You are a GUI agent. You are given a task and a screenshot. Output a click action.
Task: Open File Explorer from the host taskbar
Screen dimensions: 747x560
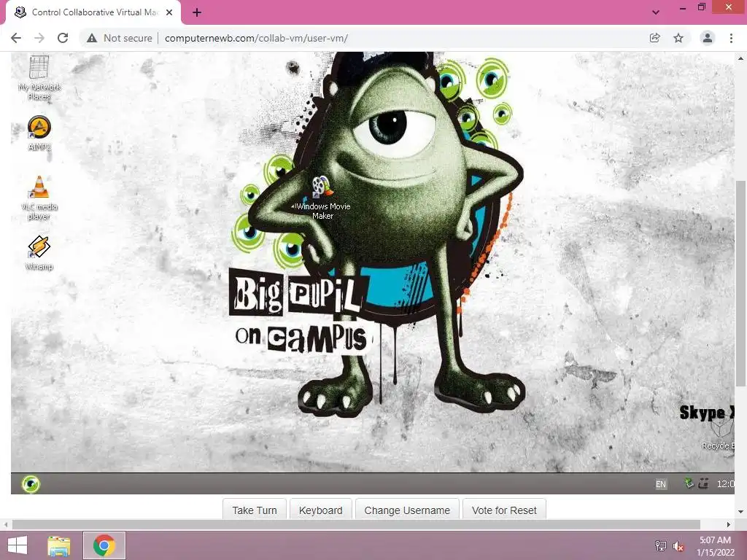(x=59, y=545)
